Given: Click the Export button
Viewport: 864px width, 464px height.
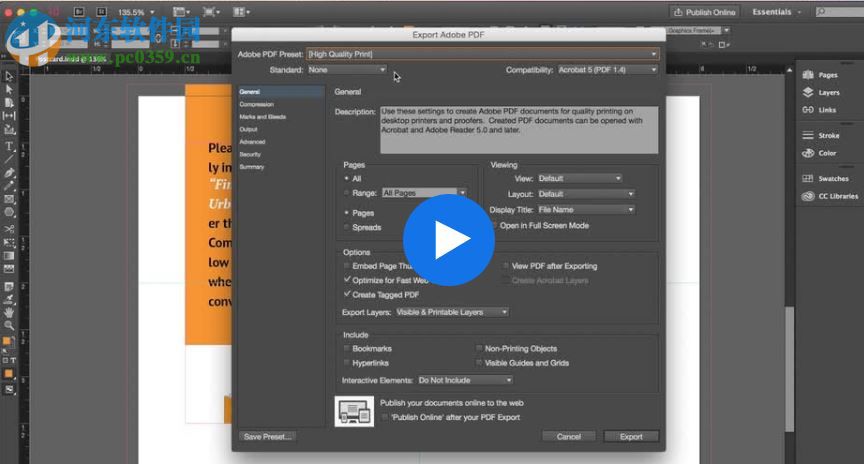Looking at the screenshot, I should pyautogui.click(x=631, y=436).
